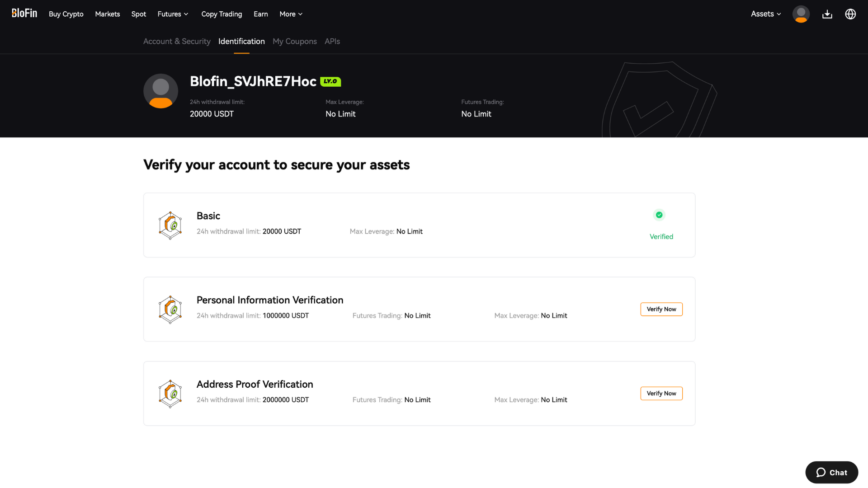The height and width of the screenshot is (488, 868).
Task: Click the user profile avatar icon
Action: (801, 14)
